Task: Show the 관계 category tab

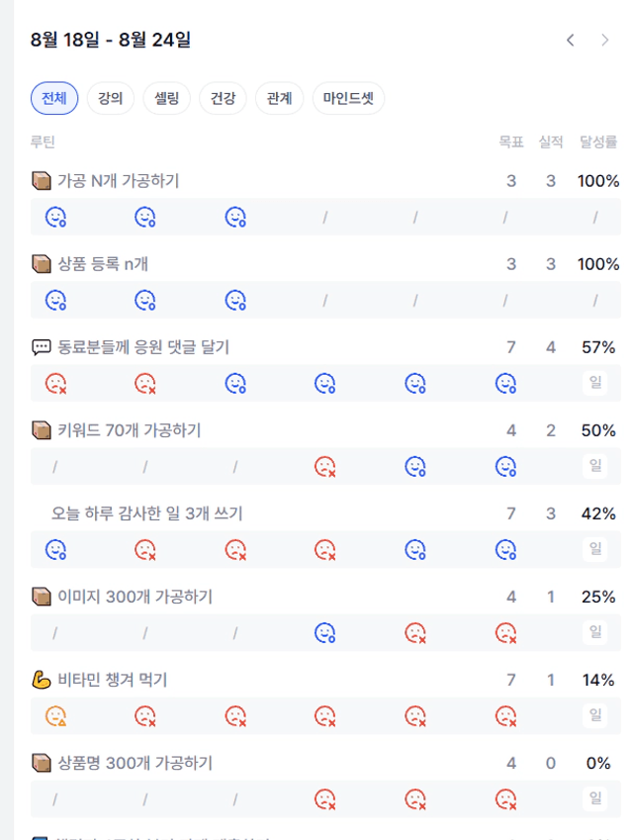Action: (x=280, y=98)
